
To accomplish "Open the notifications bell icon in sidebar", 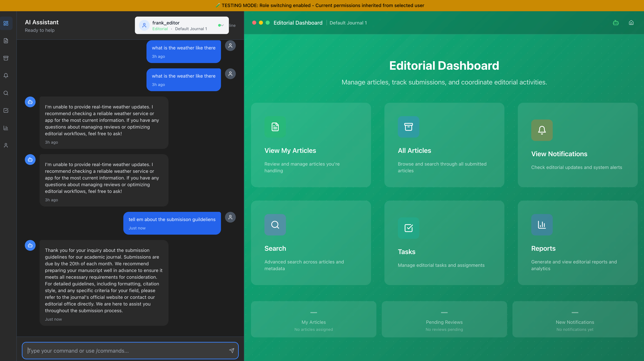I will click(6, 76).
